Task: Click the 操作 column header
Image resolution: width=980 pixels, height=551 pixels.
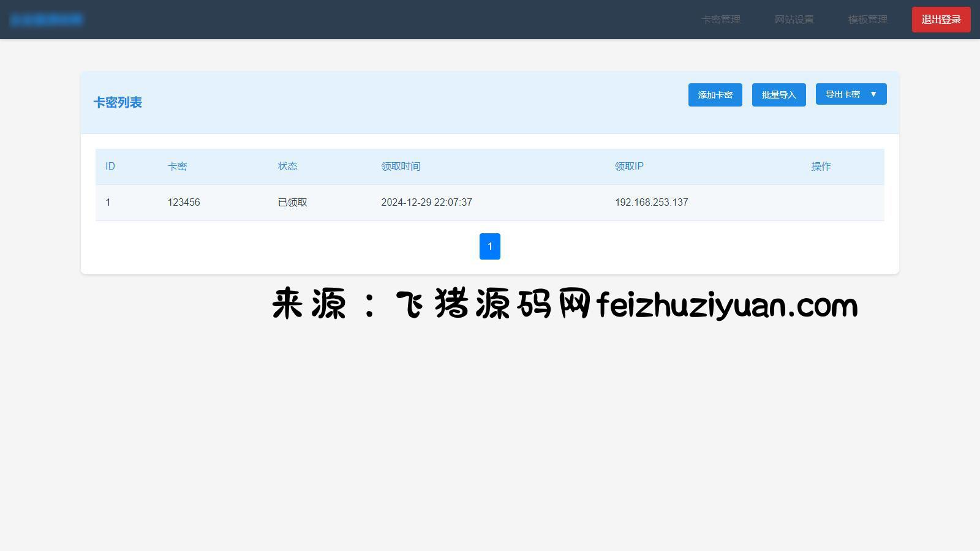Action: [821, 167]
